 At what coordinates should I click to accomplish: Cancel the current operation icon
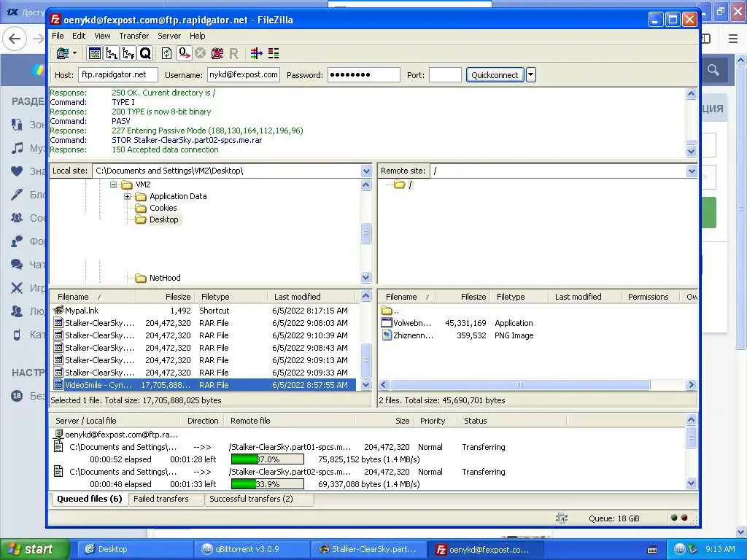[200, 53]
